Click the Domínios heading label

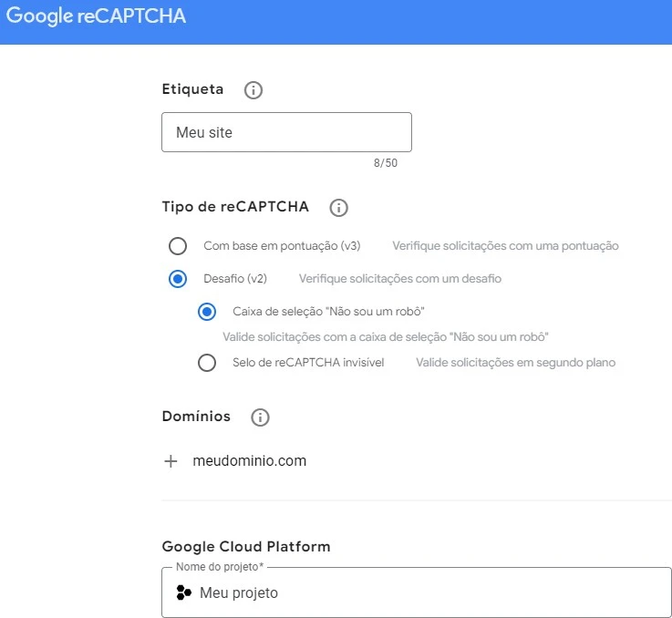tap(196, 417)
